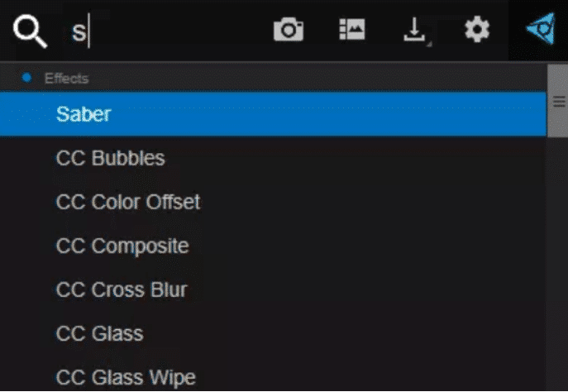Pick CC Composite from the results
Image resolution: width=568 pixels, height=392 pixels.
(122, 246)
